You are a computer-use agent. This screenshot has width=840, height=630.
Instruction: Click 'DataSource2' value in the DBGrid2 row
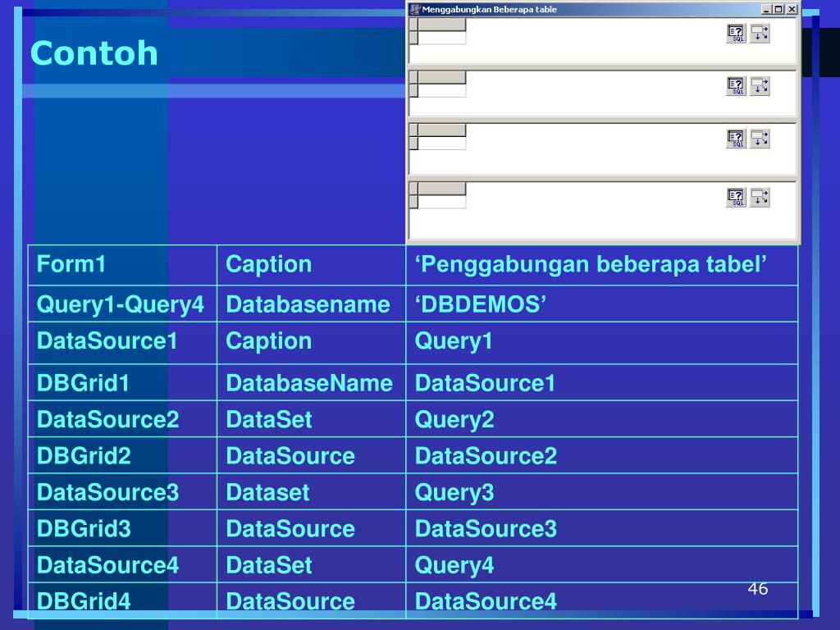click(x=602, y=455)
